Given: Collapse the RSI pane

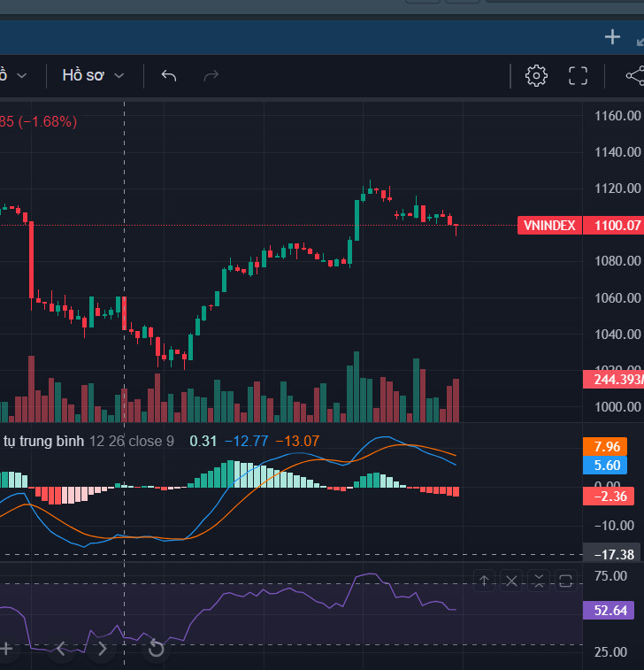Looking at the screenshot, I should [539, 581].
